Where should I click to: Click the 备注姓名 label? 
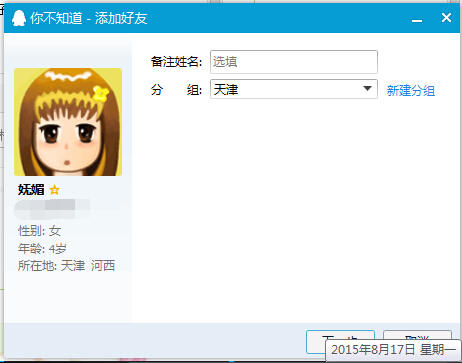point(176,62)
